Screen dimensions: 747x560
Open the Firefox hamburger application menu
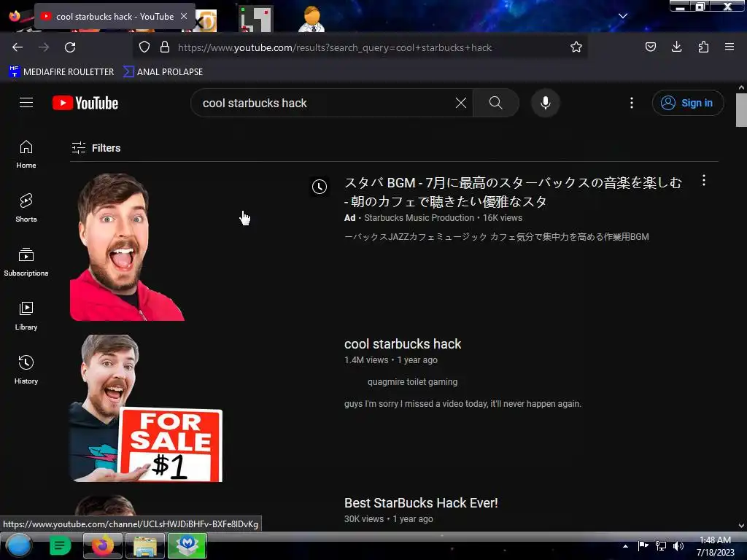729,47
